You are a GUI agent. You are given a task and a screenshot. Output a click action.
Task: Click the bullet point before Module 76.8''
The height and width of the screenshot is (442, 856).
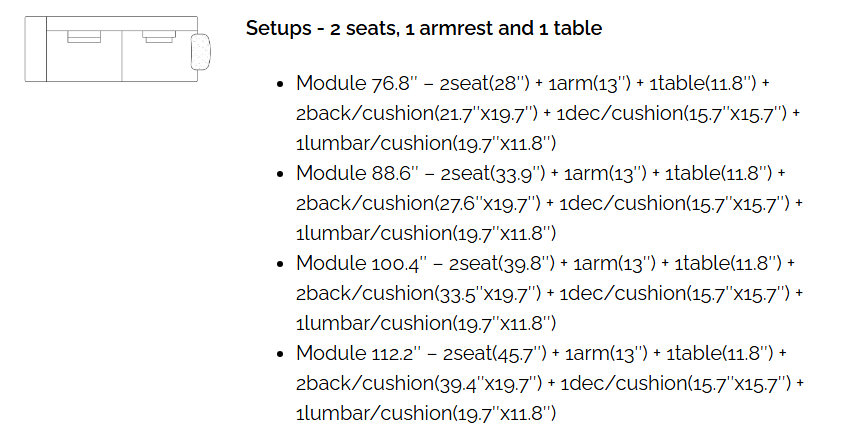pyautogui.click(x=281, y=84)
